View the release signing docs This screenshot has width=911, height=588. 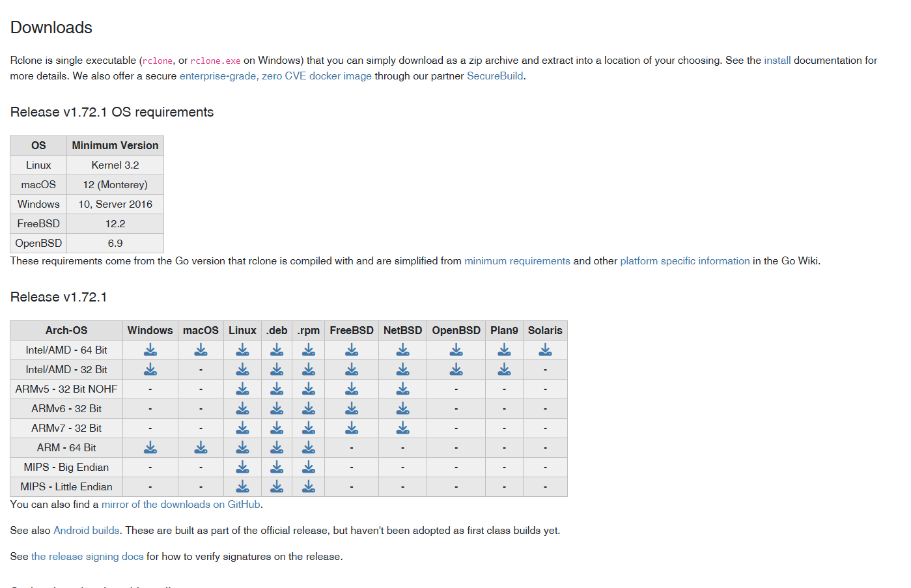tap(87, 557)
